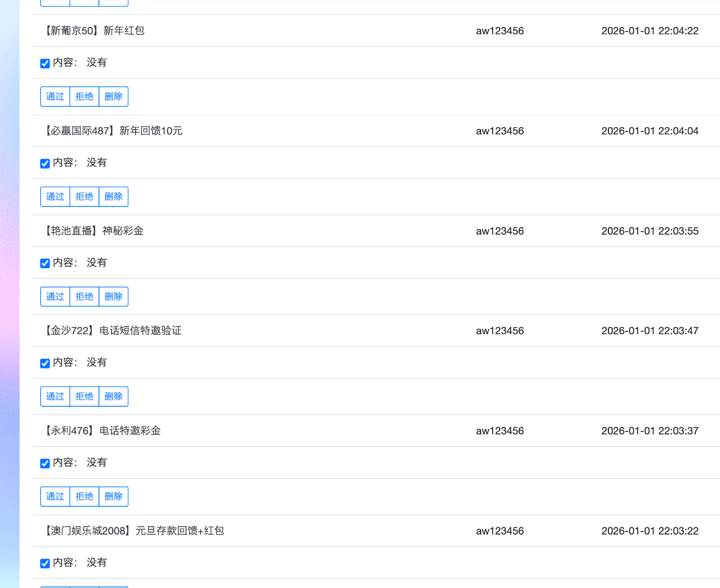Approve 永利476 电话特邀彩金 with 通过
Image resolution: width=720 pixels, height=588 pixels.
pos(55,497)
